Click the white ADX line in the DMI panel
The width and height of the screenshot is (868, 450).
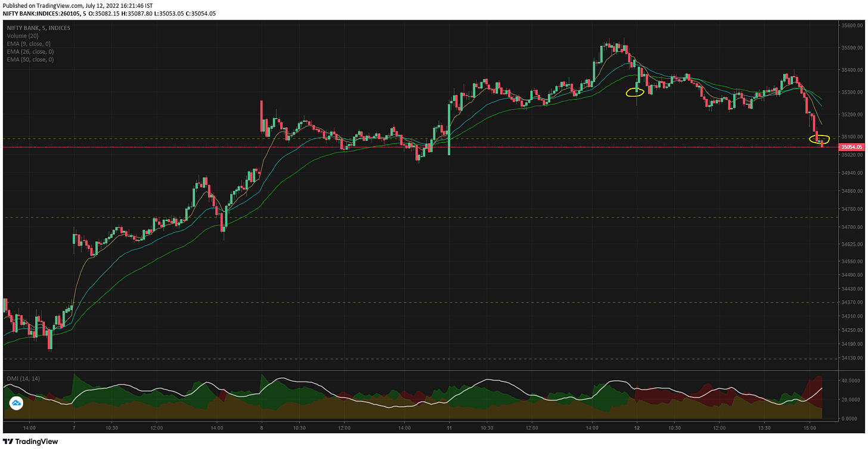pos(487,378)
